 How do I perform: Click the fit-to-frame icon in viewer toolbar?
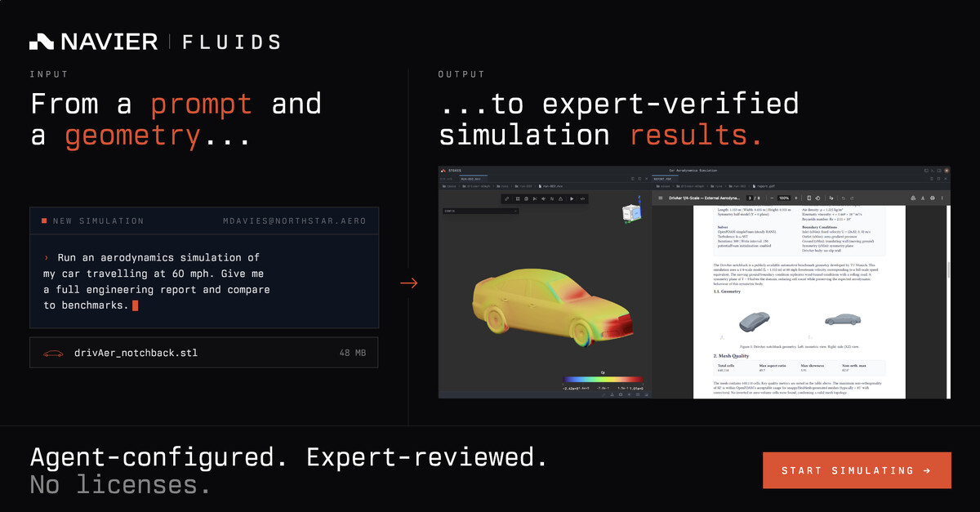(518, 198)
